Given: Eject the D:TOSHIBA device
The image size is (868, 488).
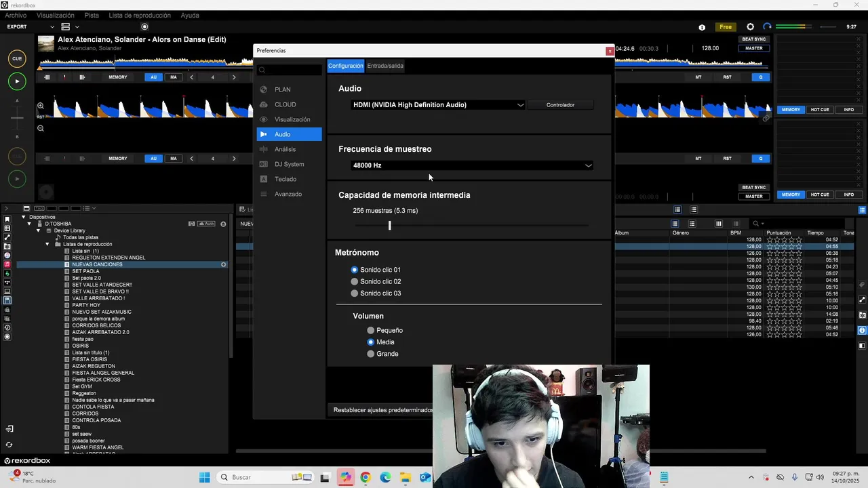Looking at the screenshot, I should [223, 224].
